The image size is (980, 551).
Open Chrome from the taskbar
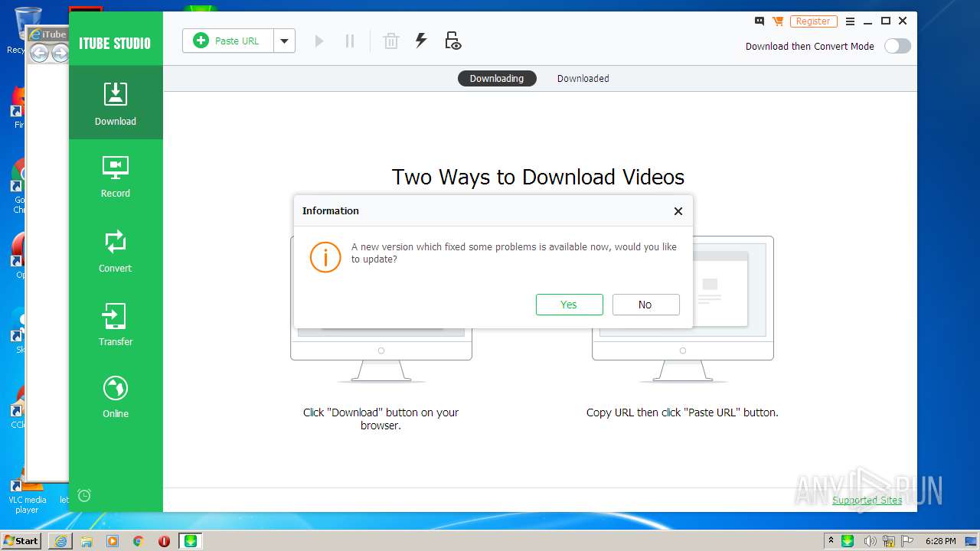click(x=139, y=541)
